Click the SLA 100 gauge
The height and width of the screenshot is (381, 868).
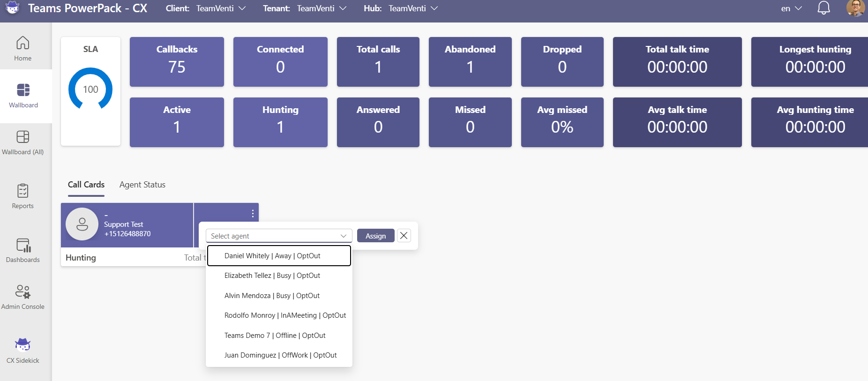(90, 89)
